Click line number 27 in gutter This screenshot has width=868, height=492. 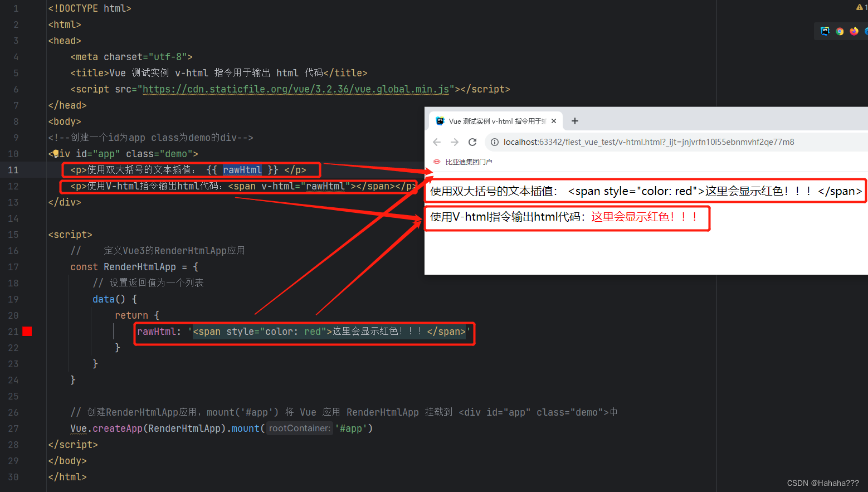click(13, 428)
